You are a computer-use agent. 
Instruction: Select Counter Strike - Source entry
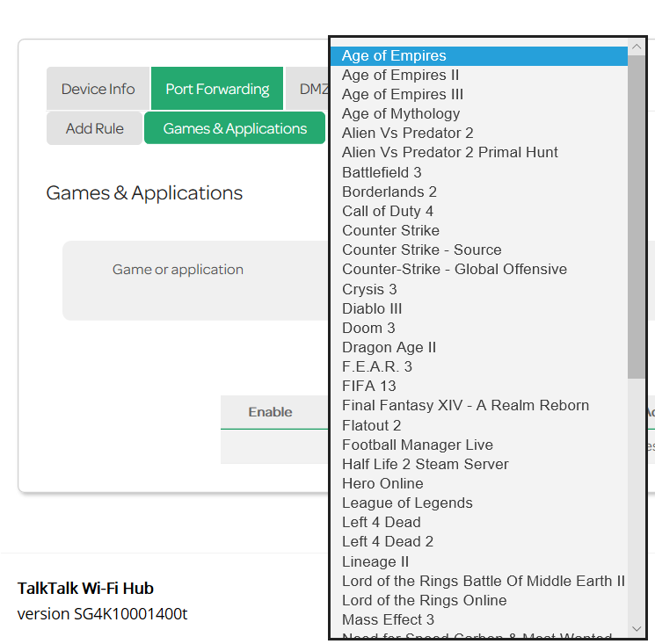tap(479, 250)
